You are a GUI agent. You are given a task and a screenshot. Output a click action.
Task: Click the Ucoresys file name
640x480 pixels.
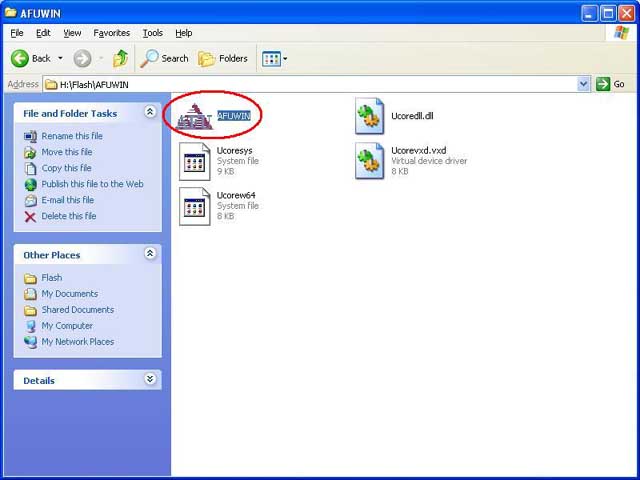click(234, 151)
